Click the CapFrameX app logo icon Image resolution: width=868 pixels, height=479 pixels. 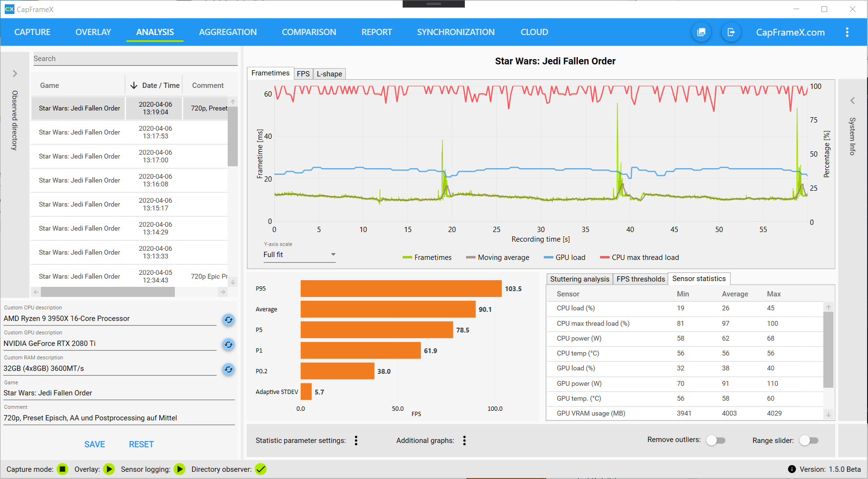pyautogui.click(x=9, y=9)
